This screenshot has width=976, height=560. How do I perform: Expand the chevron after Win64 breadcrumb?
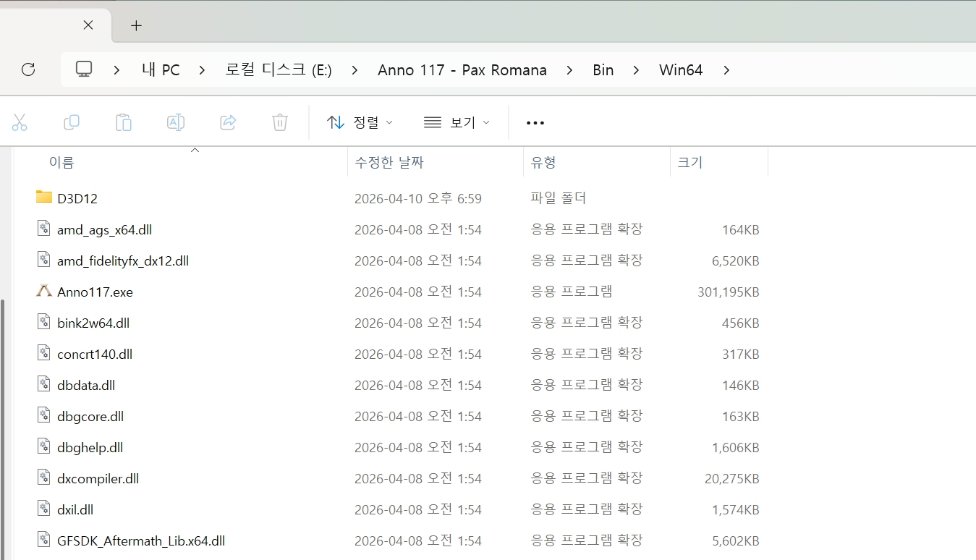[x=726, y=70]
